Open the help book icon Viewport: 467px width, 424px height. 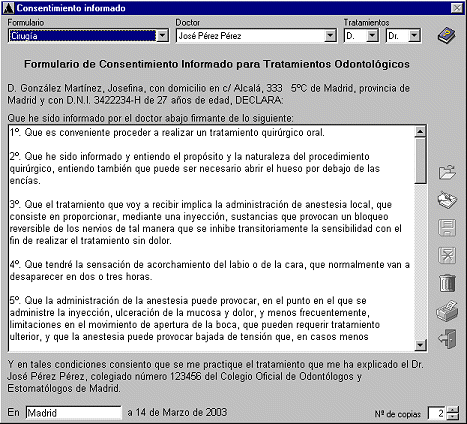(x=447, y=35)
